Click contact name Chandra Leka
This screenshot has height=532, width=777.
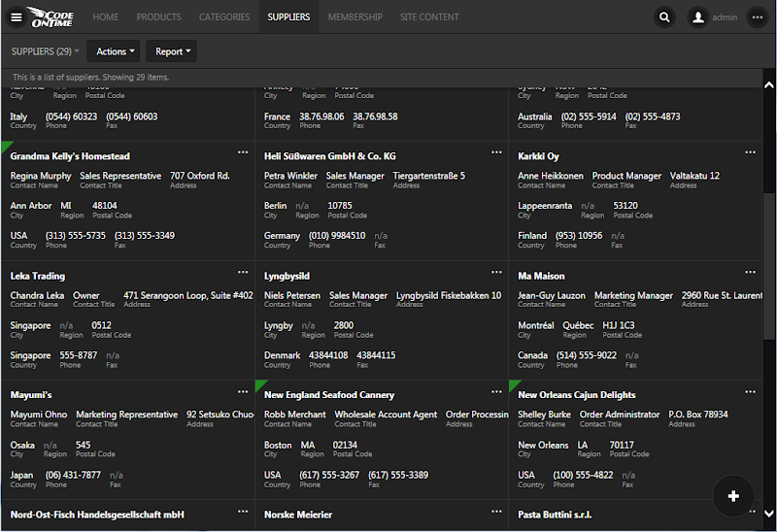click(x=37, y=296)
